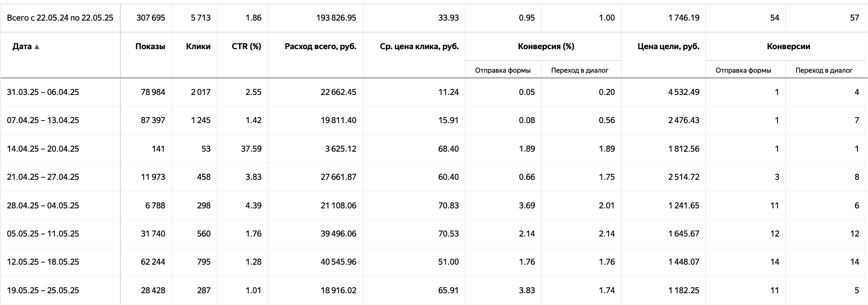Sort by Расход всего, руб. header
868x305 pixels.
pos(320,46)
